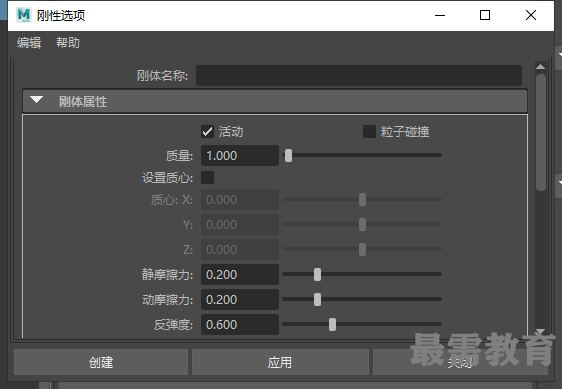Collapse the 刚体属性 section
The height and width of the screenshot is (389, 562).
click(37, 100)
